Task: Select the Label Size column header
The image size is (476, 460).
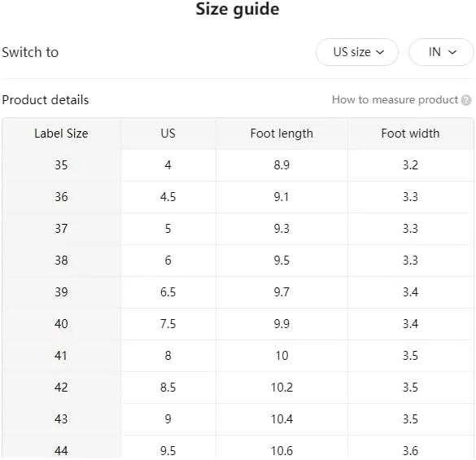Action: pyautogui.click(x=61, y=134)
